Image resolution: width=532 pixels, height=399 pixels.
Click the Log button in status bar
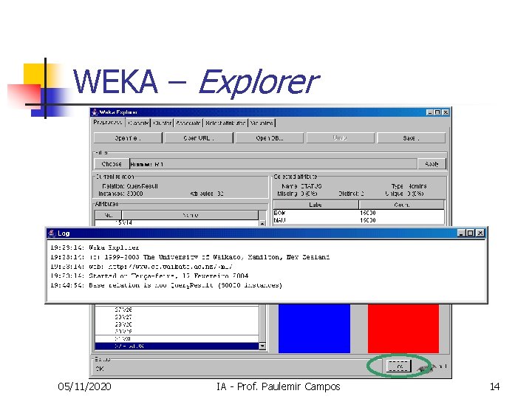[399, 366]
